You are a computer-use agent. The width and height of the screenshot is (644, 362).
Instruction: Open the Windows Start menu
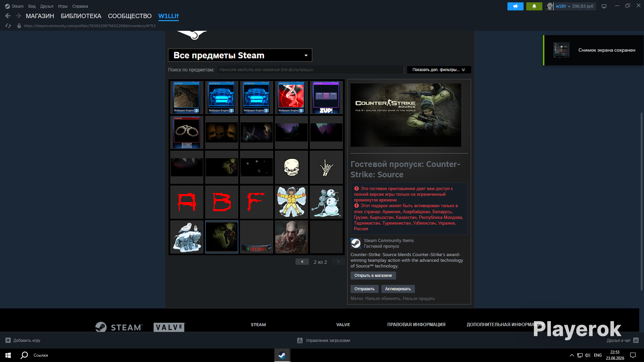tap(8, 355)
